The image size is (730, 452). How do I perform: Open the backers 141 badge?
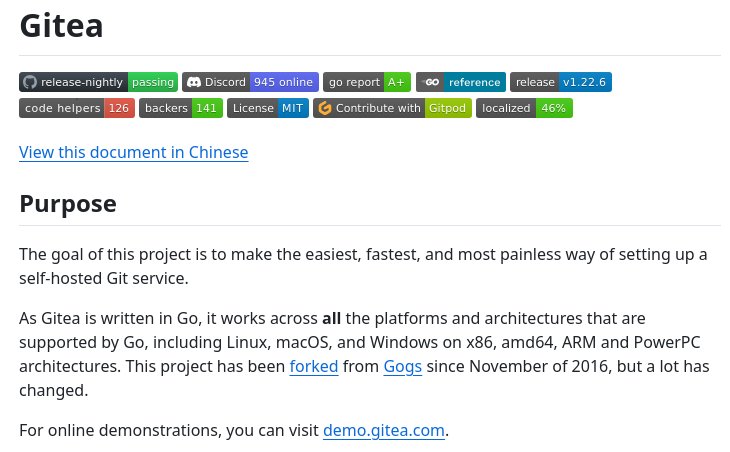point(180,108)
